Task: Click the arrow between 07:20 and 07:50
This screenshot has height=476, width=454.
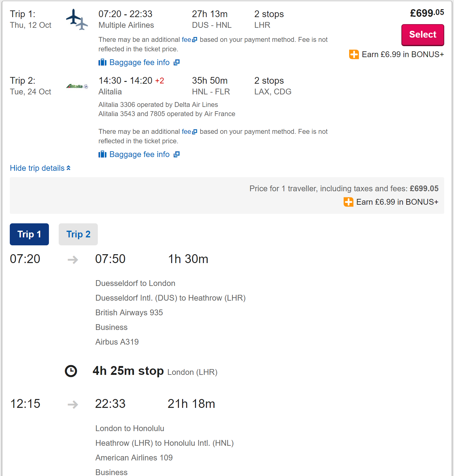Action: (x=73, y=260)
